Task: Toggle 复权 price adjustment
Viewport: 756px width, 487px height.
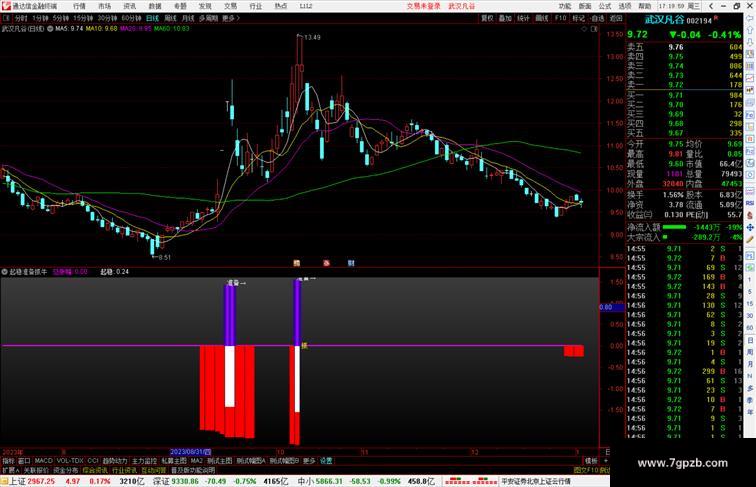Action: coord(487,18)
